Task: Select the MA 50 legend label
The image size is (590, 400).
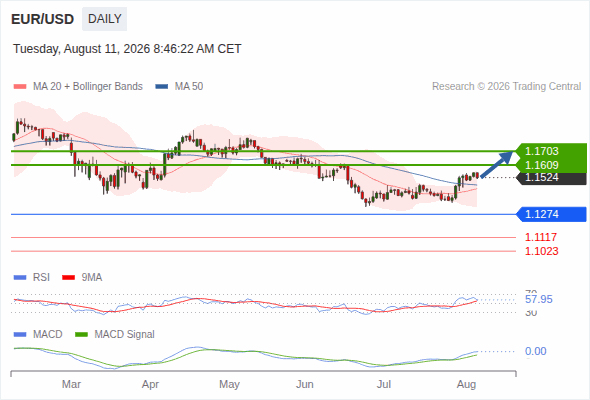Action: (x=189, y=87)
